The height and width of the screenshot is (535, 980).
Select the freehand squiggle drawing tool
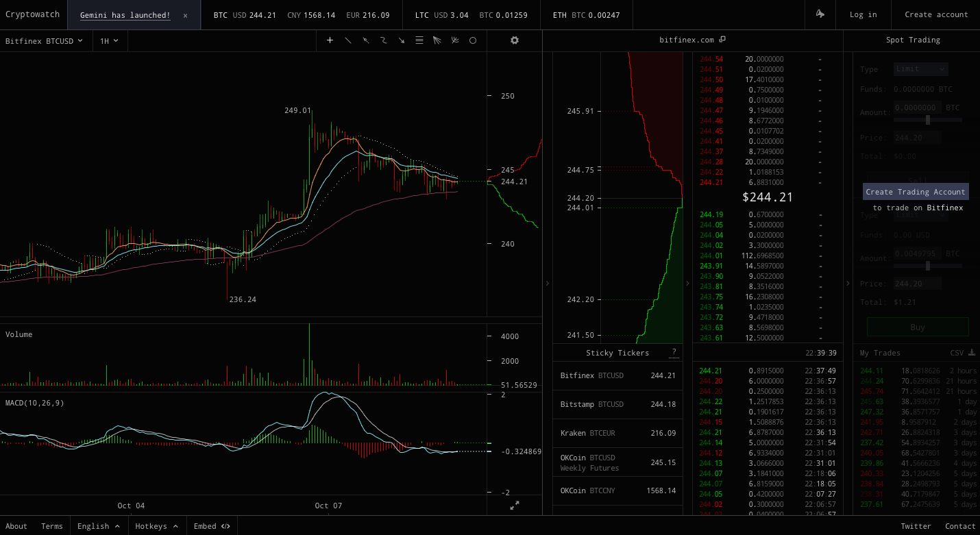pos(384,40)
